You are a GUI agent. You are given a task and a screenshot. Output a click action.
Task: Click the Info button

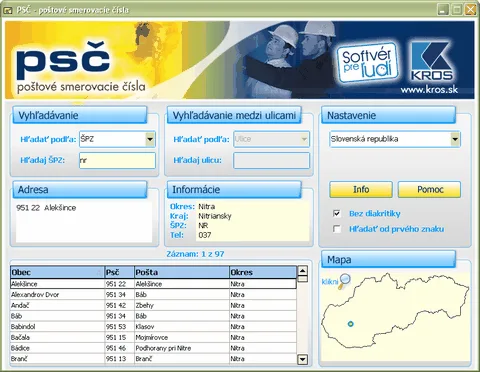(x=361, y=189)
